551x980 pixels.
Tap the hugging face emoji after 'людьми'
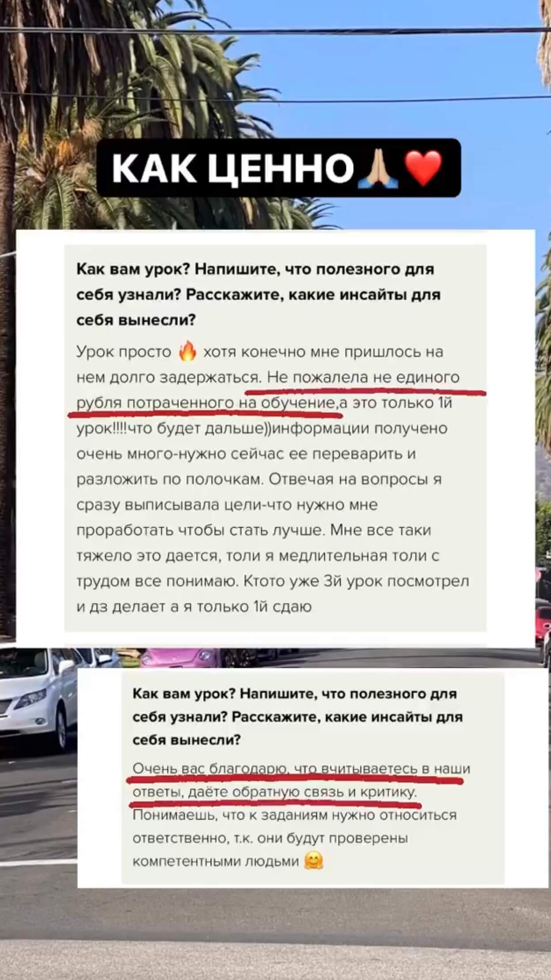314,861
